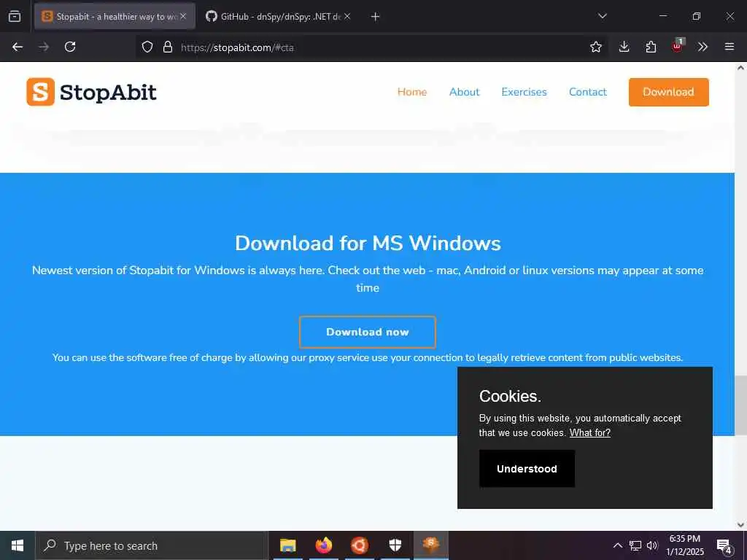Switch to the Stopabit tab
Image resolution: width=747 pixels, height=560 pixels.
coord(115,16)
